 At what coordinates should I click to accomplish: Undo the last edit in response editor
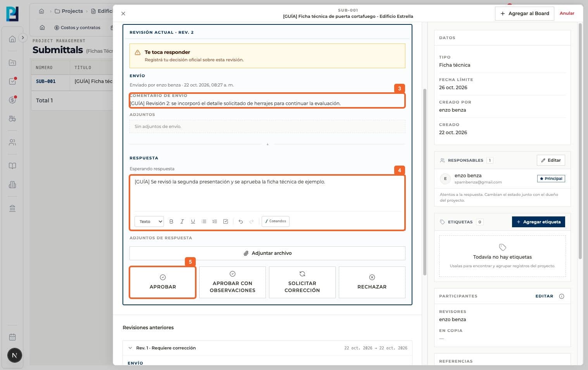(241, 221)
